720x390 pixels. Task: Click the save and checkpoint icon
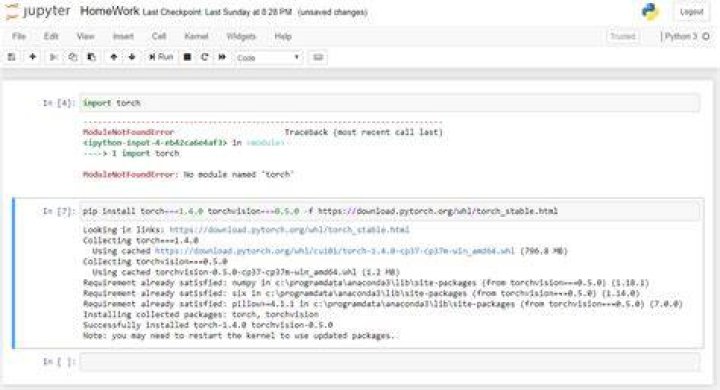tap(11, 57)
